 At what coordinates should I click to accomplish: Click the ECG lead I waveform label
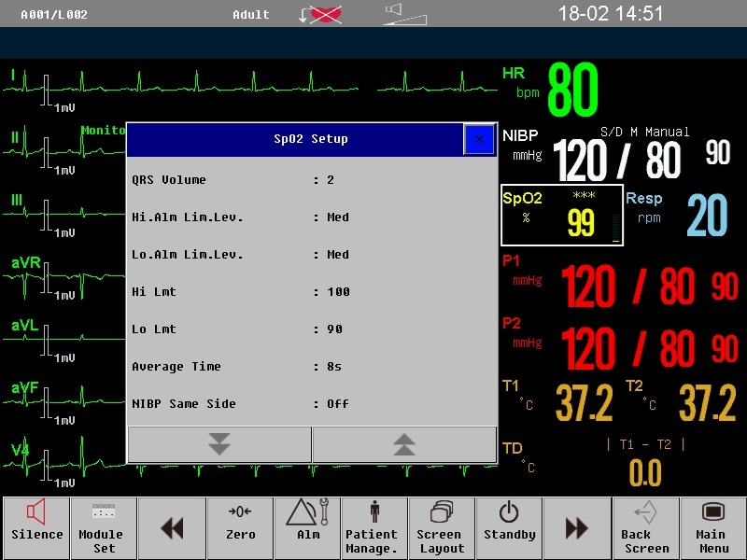tap(13, 75)
